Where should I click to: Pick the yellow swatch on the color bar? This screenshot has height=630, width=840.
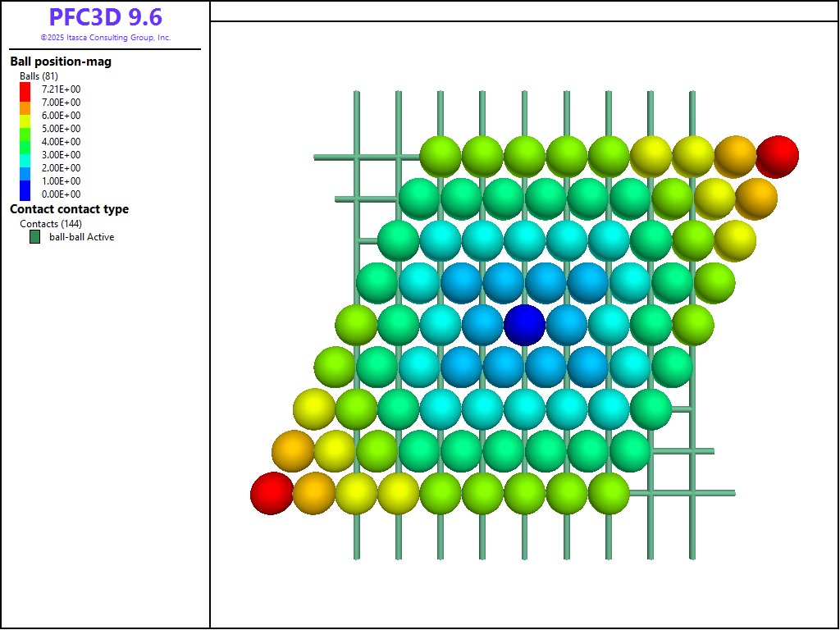[x=25, y=120]
